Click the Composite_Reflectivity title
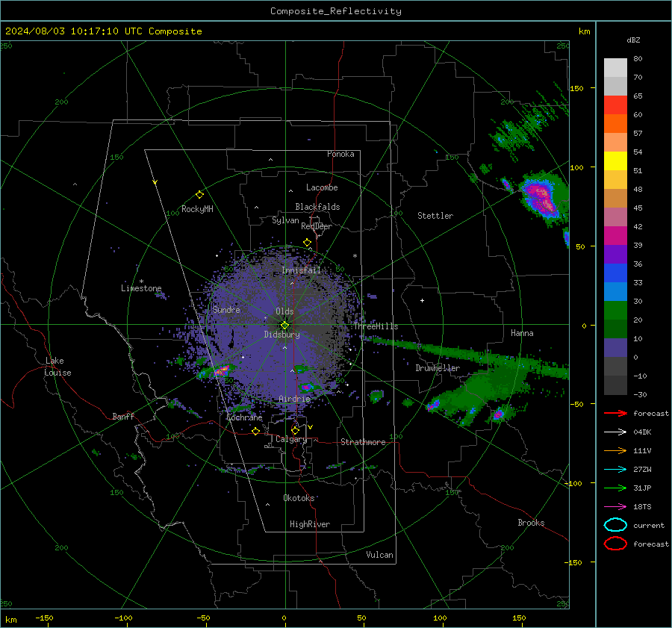Screen dimensions: 672x628 point(336,11)
